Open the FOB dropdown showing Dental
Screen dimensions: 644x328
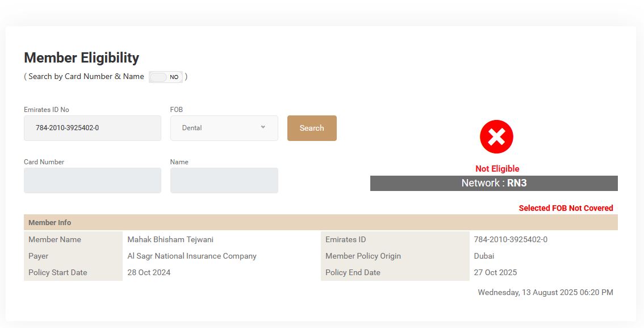click(224, 128)
